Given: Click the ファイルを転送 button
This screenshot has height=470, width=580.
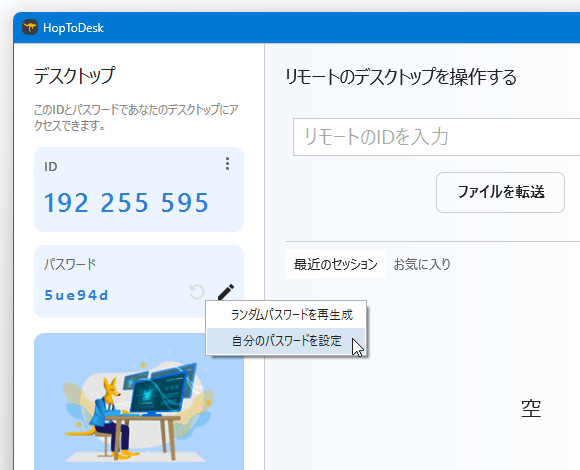Looking at the screenshot, I should pos(500,192).
